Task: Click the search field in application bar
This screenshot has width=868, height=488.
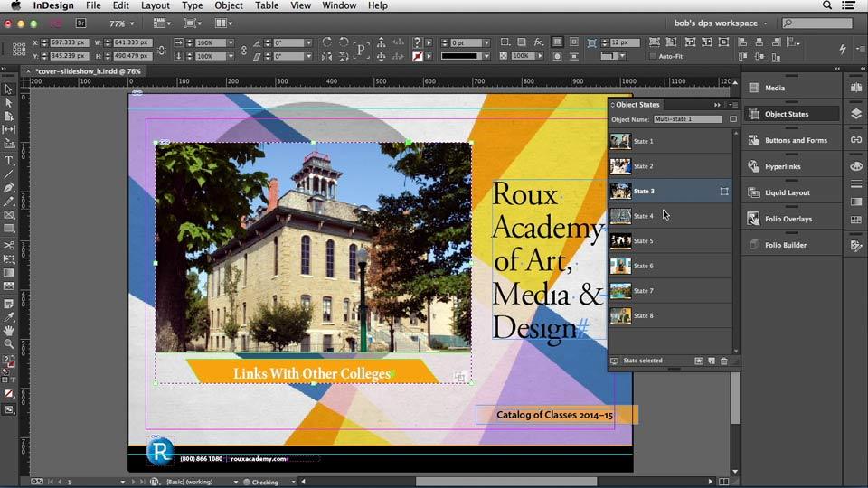Action: click(x=817, y=23)
